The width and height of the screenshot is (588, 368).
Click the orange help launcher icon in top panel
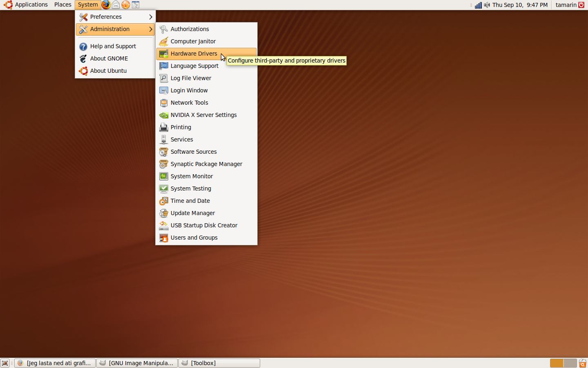(126, 5)
